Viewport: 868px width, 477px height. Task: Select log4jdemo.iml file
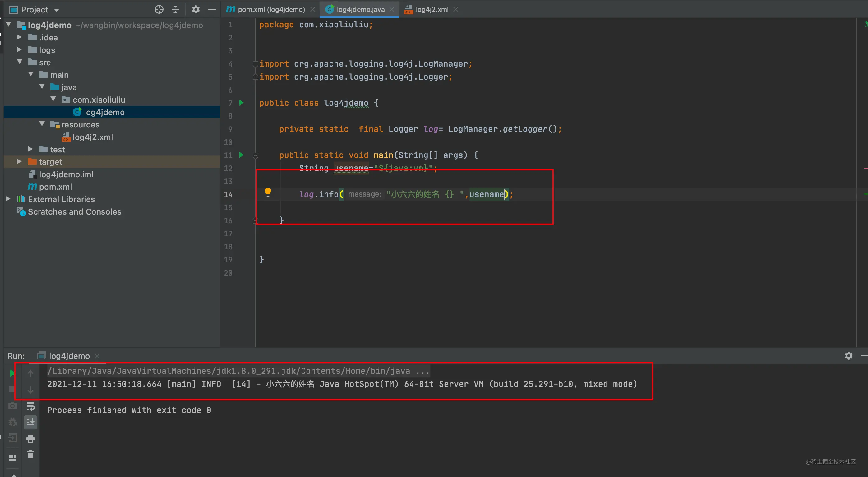pos(66,174)
